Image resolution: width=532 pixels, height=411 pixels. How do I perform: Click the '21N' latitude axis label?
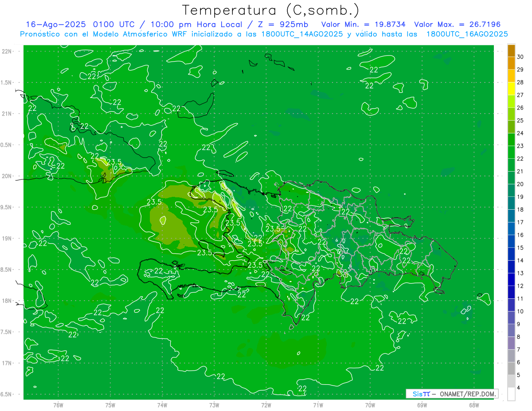click(8, 114)
